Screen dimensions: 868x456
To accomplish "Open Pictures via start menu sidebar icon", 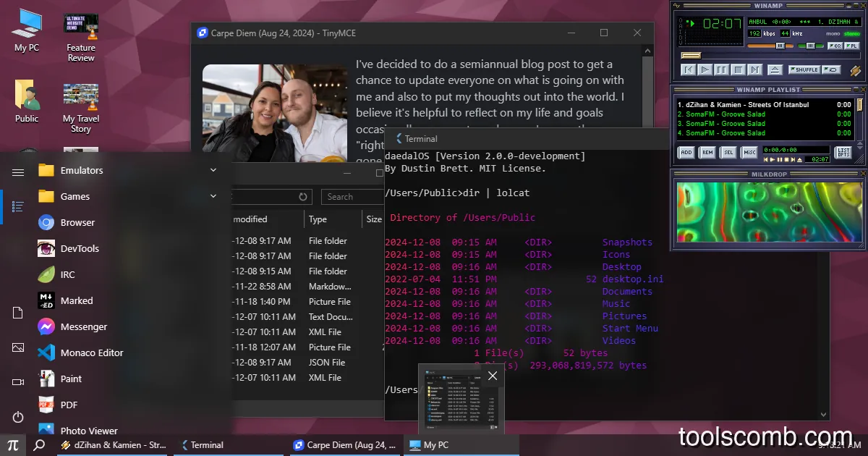I will point(18,347).
